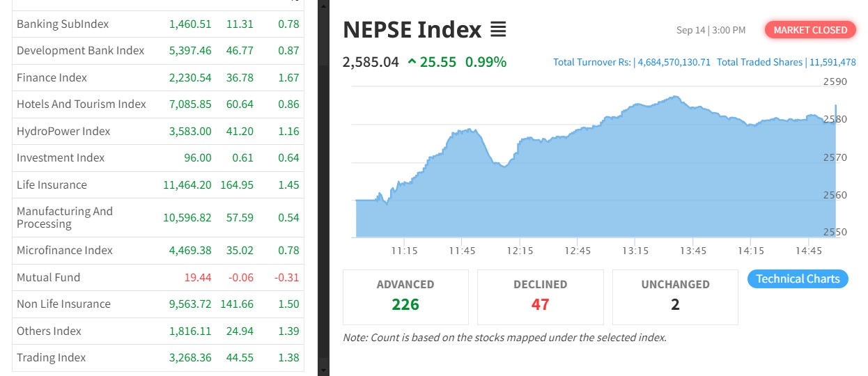The height and width of the screenshot is (376, 868).
Task: Click the Technical Charts button
Action: [798, 279]
